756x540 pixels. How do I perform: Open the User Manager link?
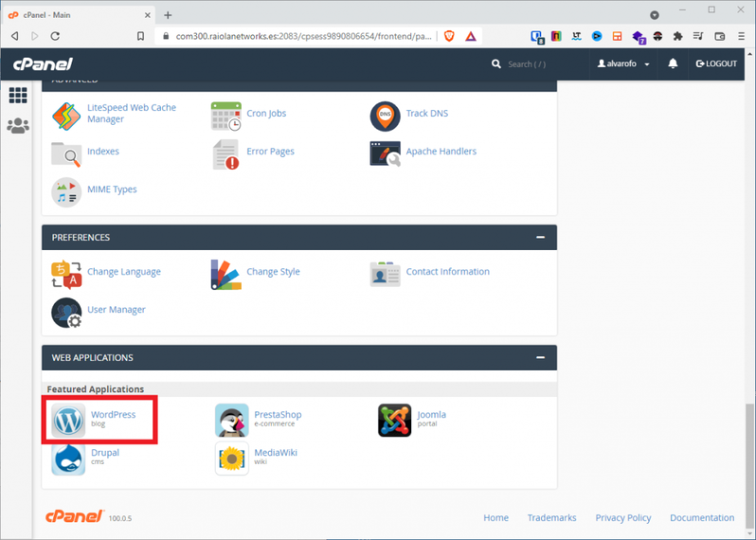(117, 310)
